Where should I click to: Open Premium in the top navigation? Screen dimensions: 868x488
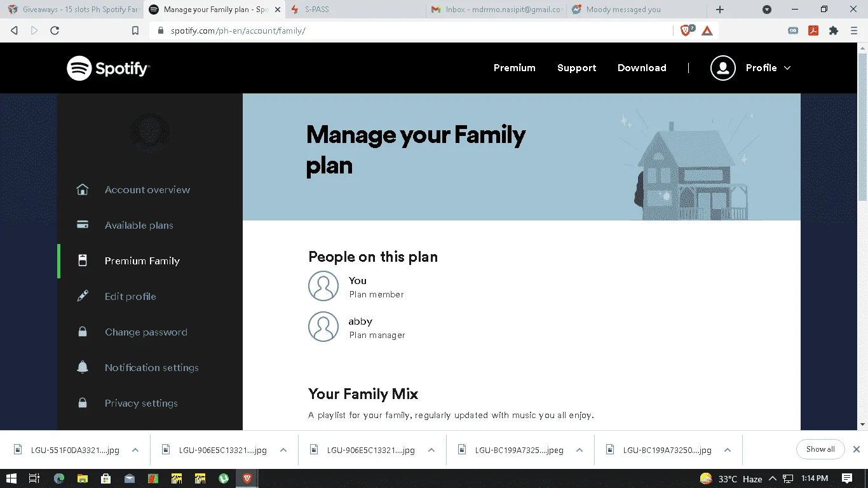[515, 68]
